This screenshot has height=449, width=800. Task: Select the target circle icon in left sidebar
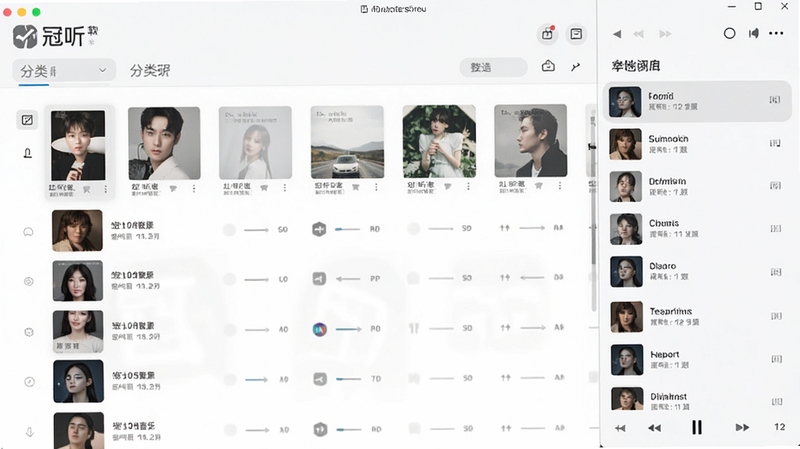29,281
